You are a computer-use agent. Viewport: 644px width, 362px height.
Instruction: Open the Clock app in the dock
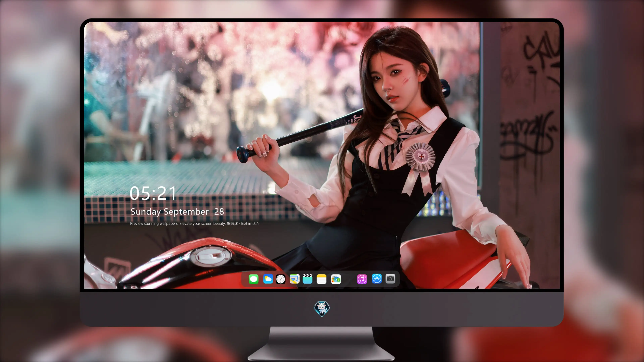281,279
